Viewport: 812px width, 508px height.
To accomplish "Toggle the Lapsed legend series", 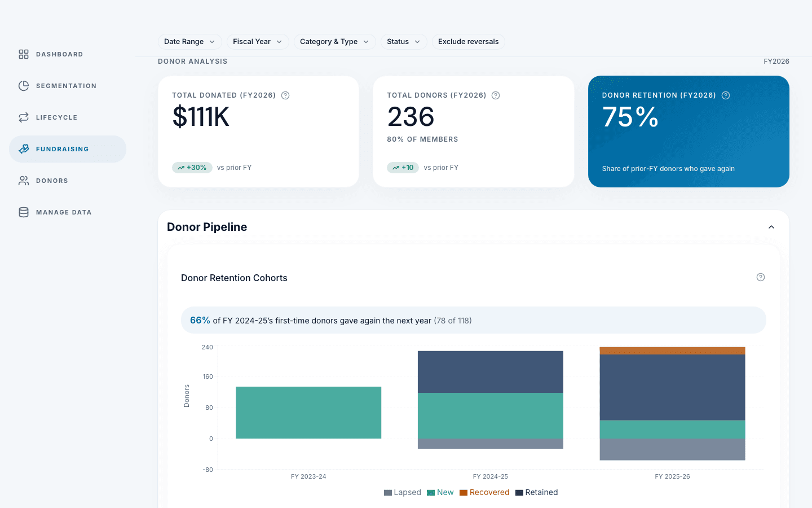I will pyautogui.click(x=403, y=492).
